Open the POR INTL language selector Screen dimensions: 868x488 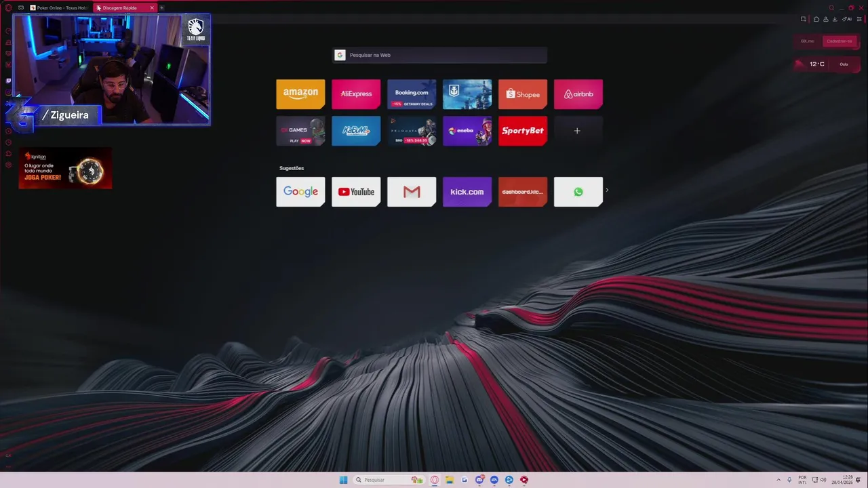pos(802,480)
